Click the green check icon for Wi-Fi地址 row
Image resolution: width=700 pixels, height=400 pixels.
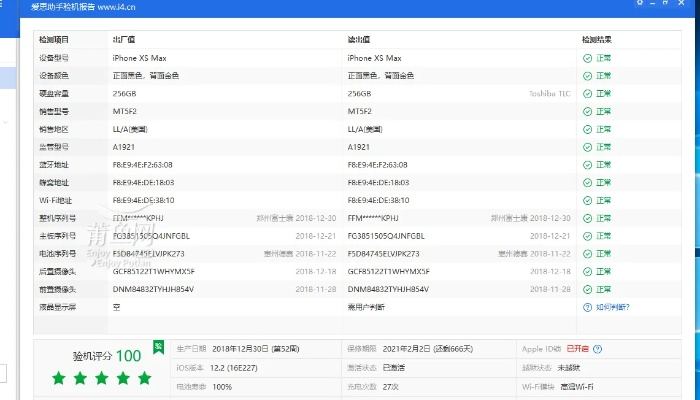tap(588, 200)
